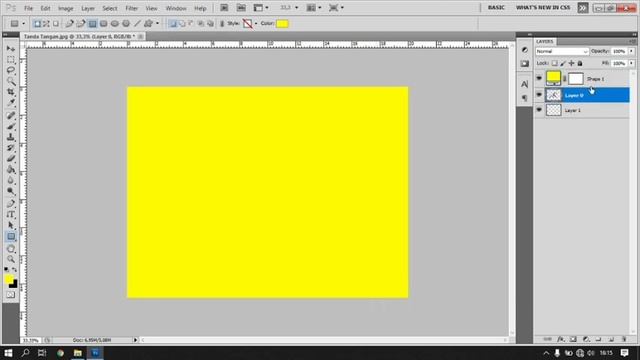The width and height of the screenshot is (640, 360).
Task: Open the Masks panel icon
Action: [x=524, y=64]
